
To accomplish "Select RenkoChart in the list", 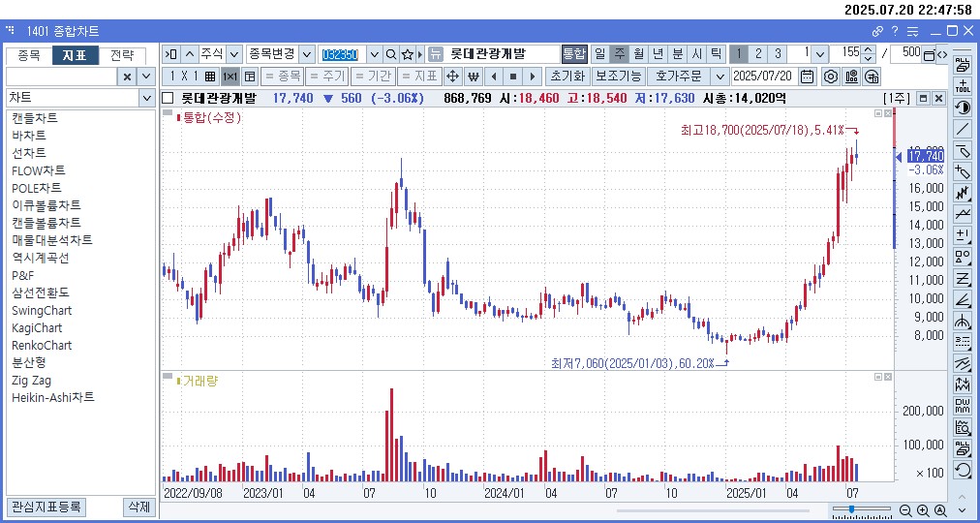I will pyautogui.click(x=42, y=345).
